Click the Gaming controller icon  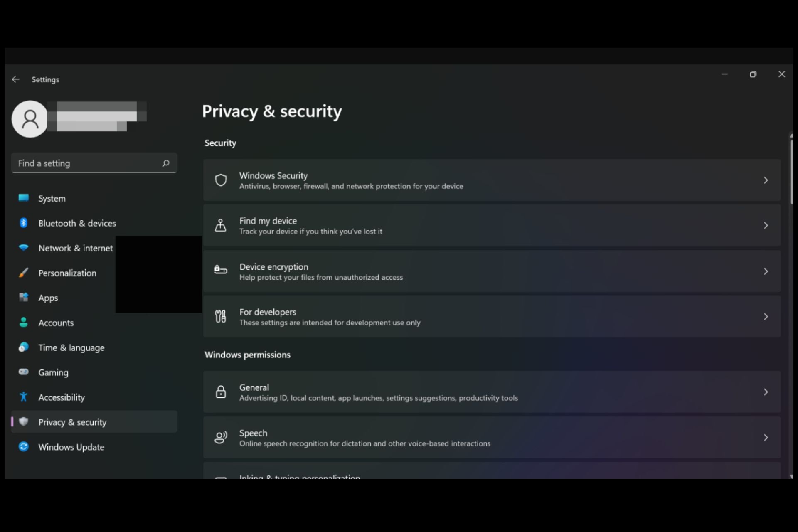(x=24, y=372)
